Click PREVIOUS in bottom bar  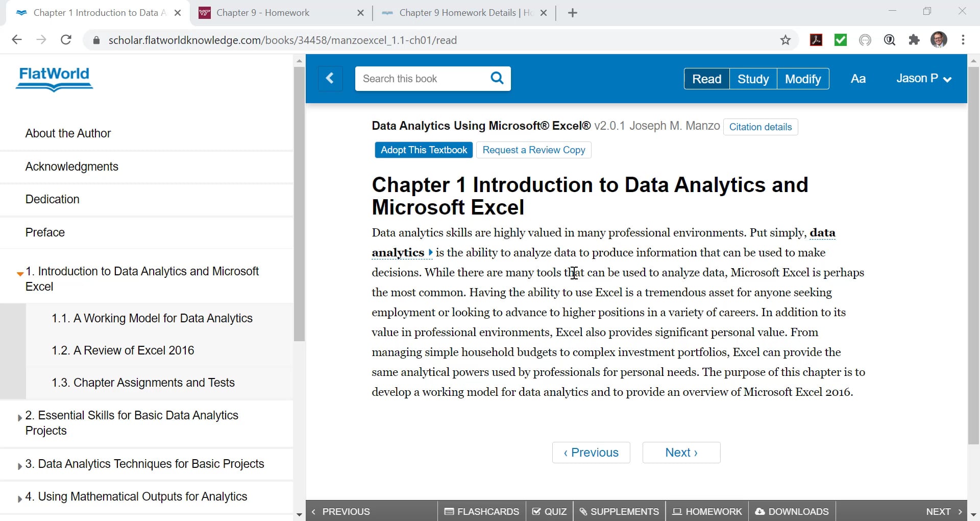pos(340,511)
